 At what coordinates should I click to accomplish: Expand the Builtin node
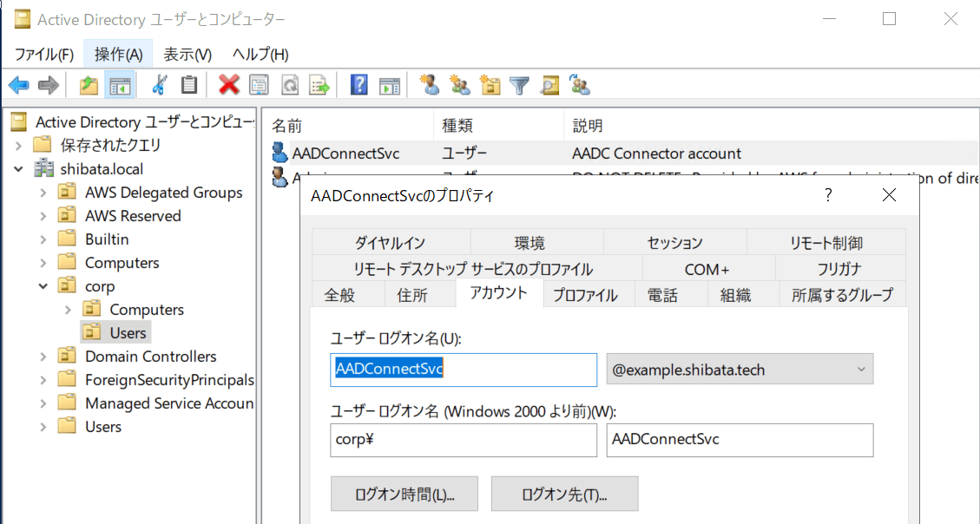click(43, 239)
